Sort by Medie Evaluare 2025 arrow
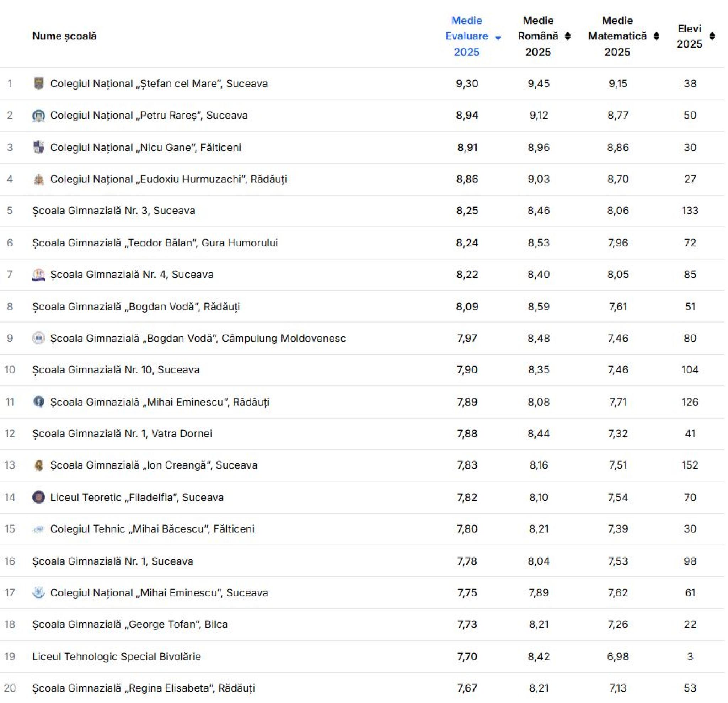This screenshot has width=728, height=703. (498, 38)
